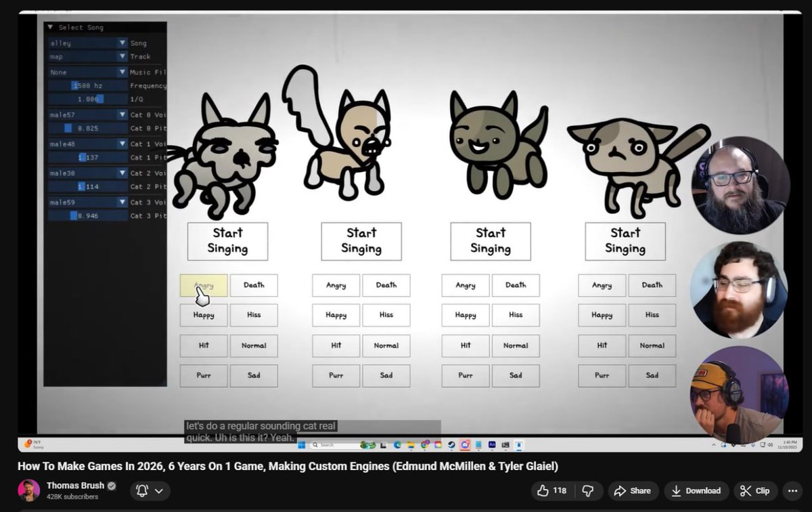
Task: Click Normal under the smiling cat
Action: point(516,345)
